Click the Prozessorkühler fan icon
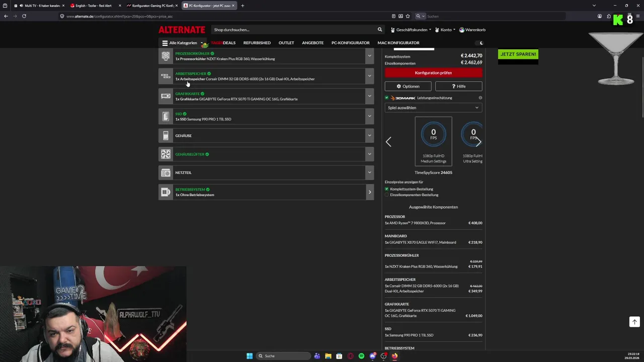This screenshot has height=362, width=644. 166,56
